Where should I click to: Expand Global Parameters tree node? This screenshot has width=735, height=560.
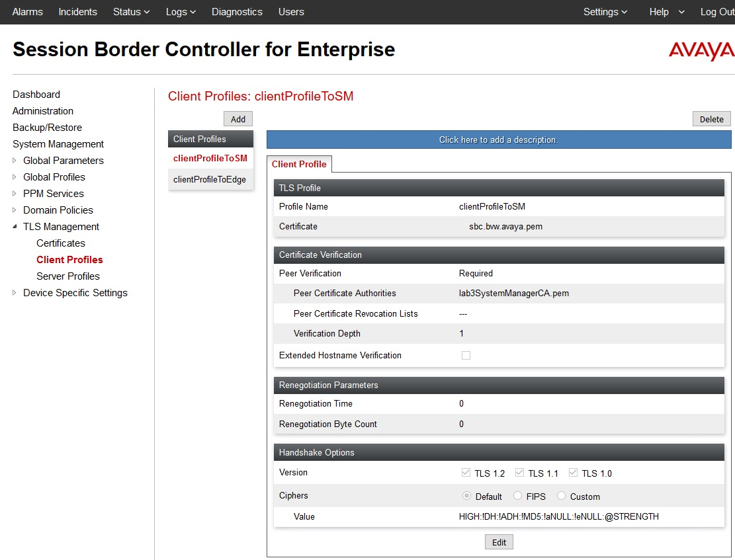tap(14, 160)
